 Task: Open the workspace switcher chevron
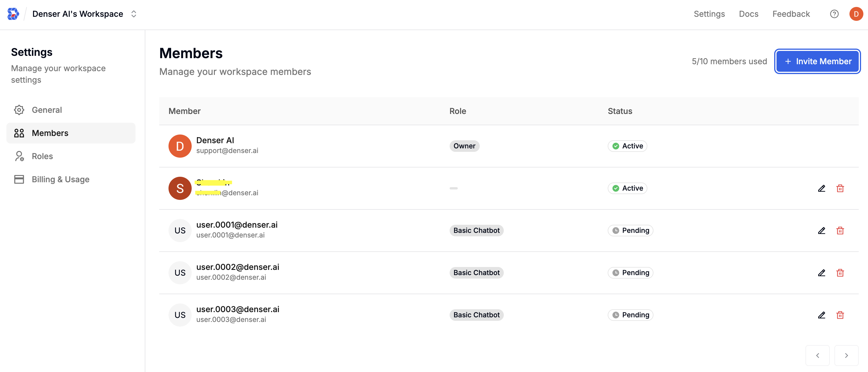click(134, 14)
